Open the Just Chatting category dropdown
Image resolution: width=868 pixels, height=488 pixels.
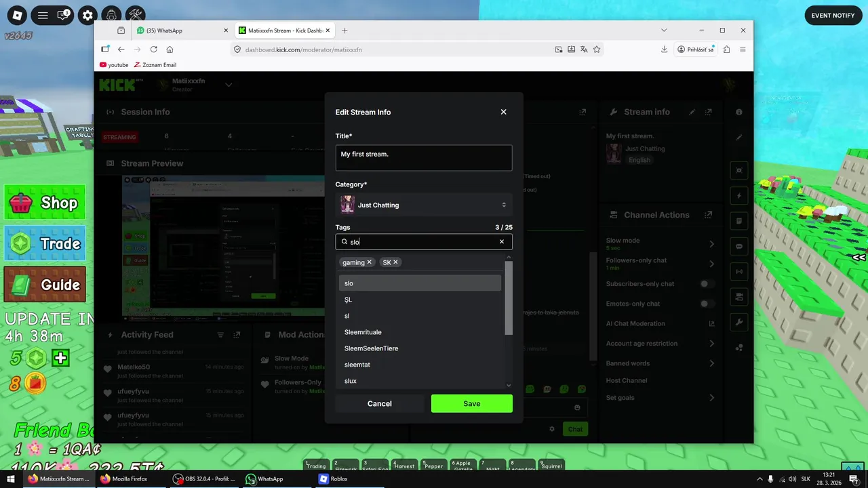coord(424,205)
